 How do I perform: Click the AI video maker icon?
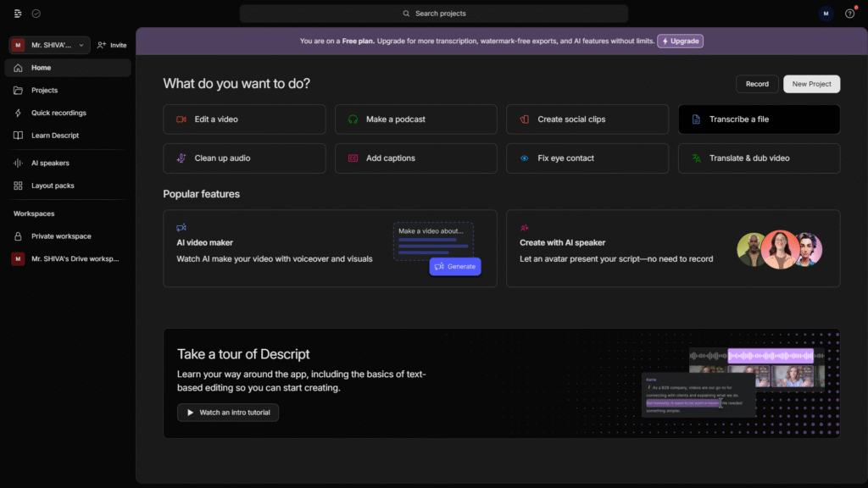coord(181,227)
